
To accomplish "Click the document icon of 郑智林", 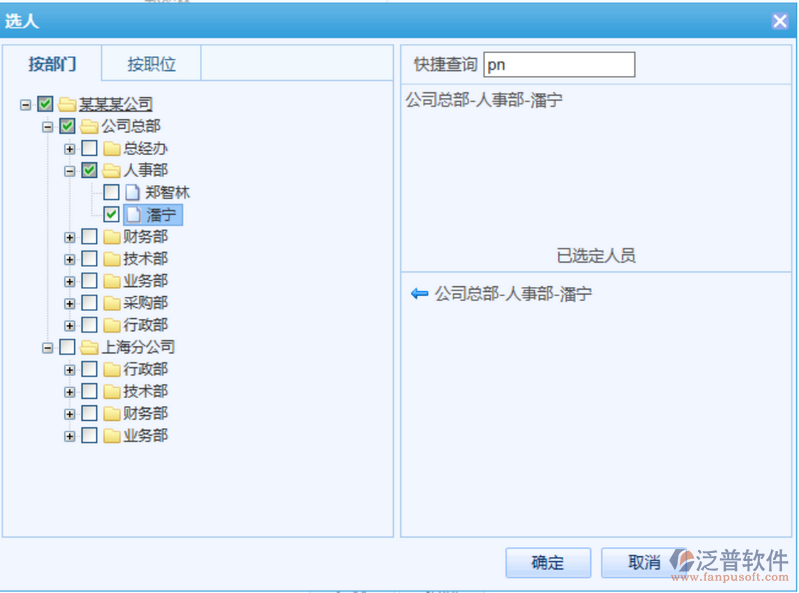I will (132, 193).
